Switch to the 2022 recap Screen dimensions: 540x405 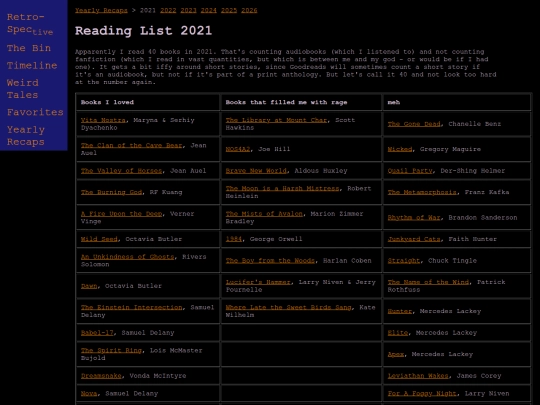168,10
